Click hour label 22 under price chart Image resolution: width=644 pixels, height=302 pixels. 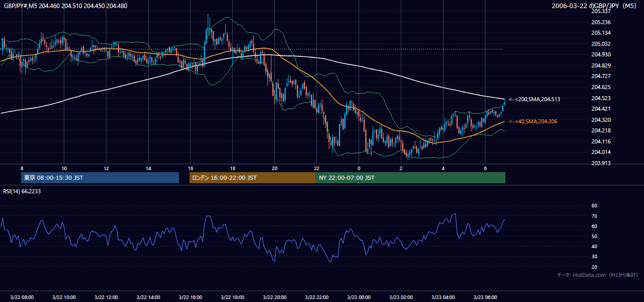316,168
